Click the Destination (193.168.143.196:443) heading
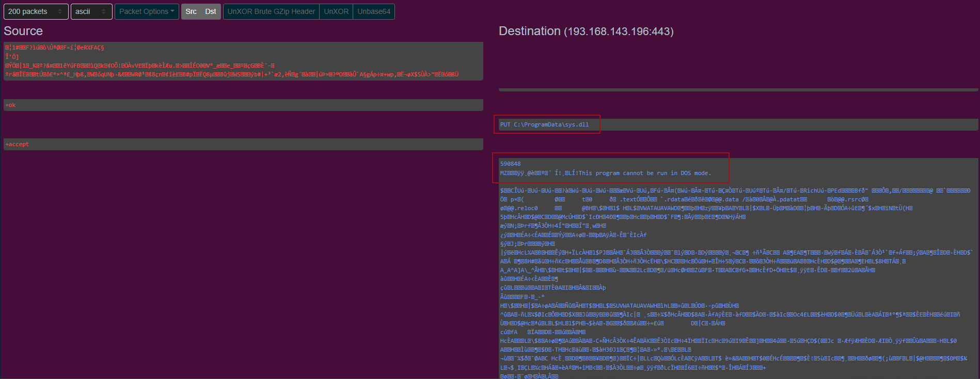 [586, 31]
